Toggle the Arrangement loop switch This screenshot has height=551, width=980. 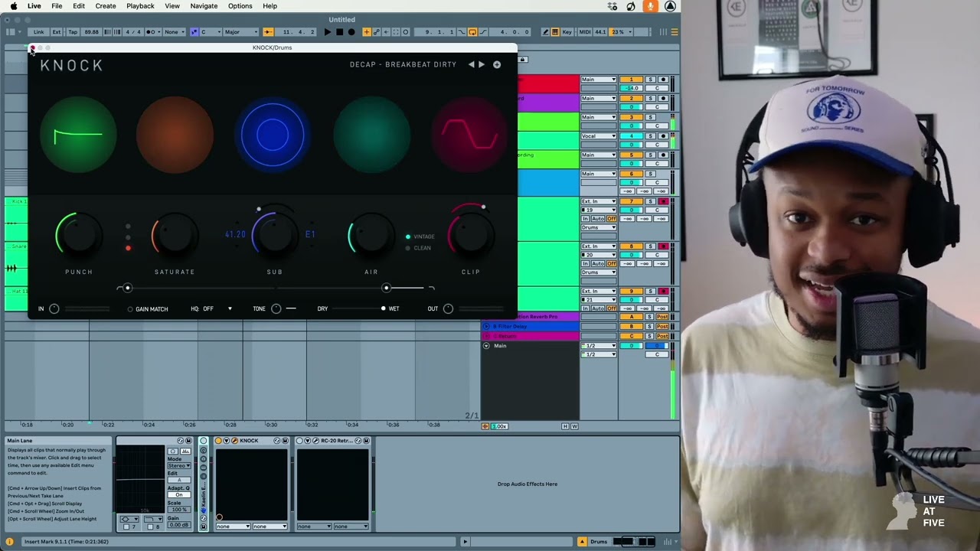pyautogui.click(x=472, y=32)
